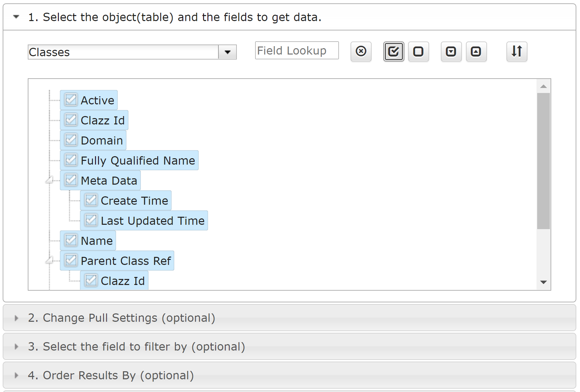The width and height of the screenshot is (580, 392).
Task: Click in the Field Lookup input
Action: [x=297, y=51]
